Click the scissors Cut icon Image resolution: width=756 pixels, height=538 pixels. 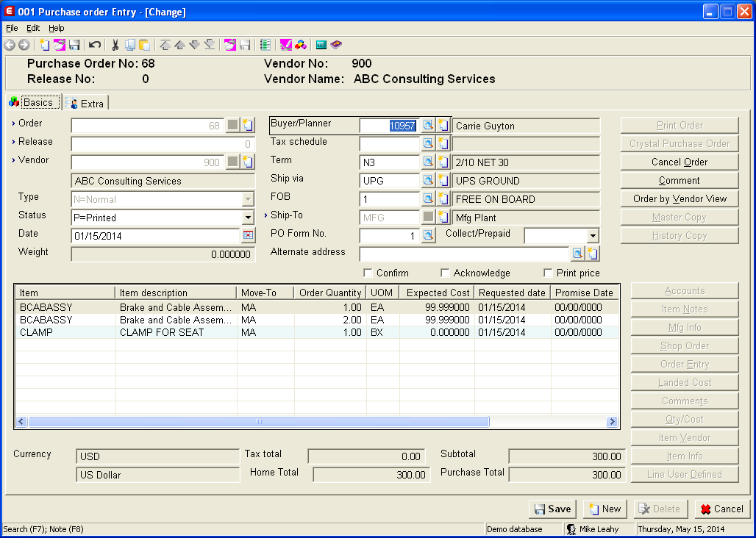(x=115, y=46)
